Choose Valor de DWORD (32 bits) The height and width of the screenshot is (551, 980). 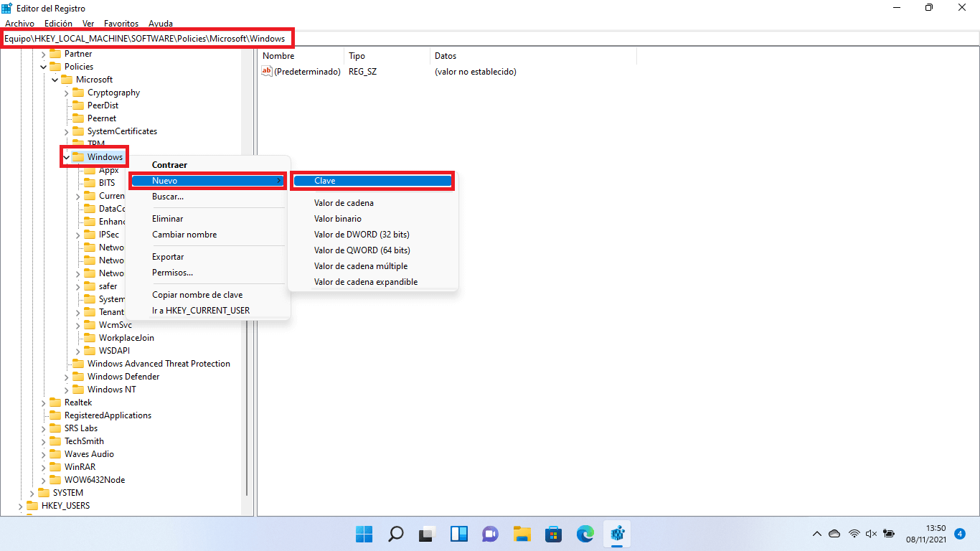373,235
